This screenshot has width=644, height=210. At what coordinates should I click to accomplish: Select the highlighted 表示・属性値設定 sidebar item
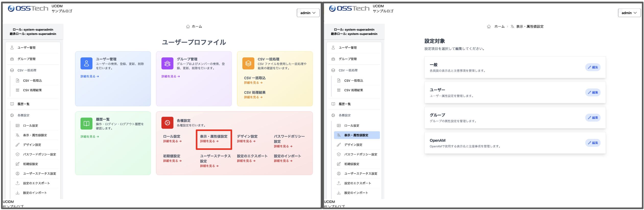pos(356,135)
